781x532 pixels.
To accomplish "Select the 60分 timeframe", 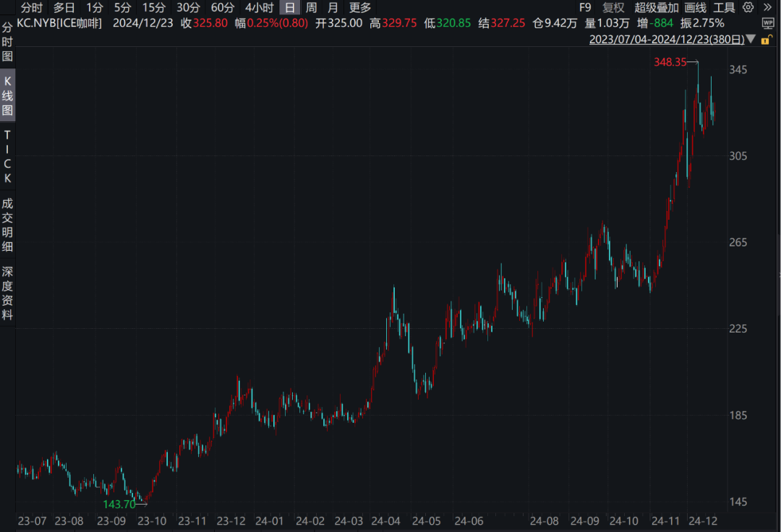I will pyautogui.click(x=222, y=8).
